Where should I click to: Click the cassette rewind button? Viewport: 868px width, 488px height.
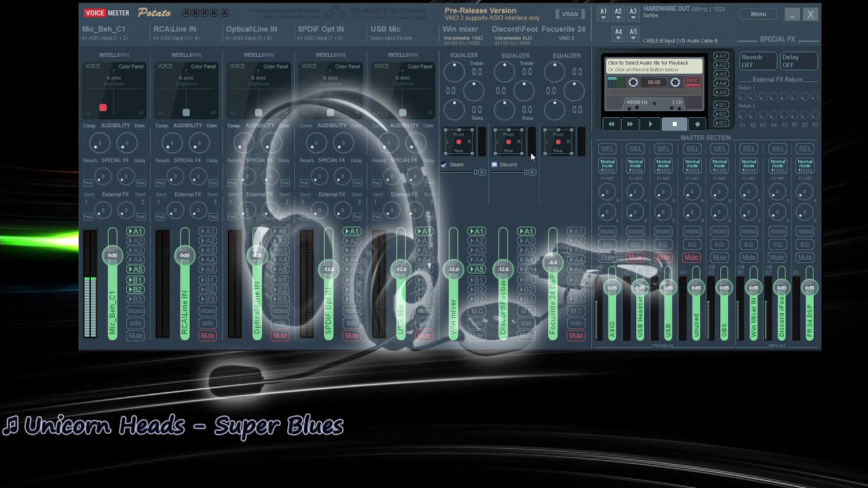pos(612,124)
